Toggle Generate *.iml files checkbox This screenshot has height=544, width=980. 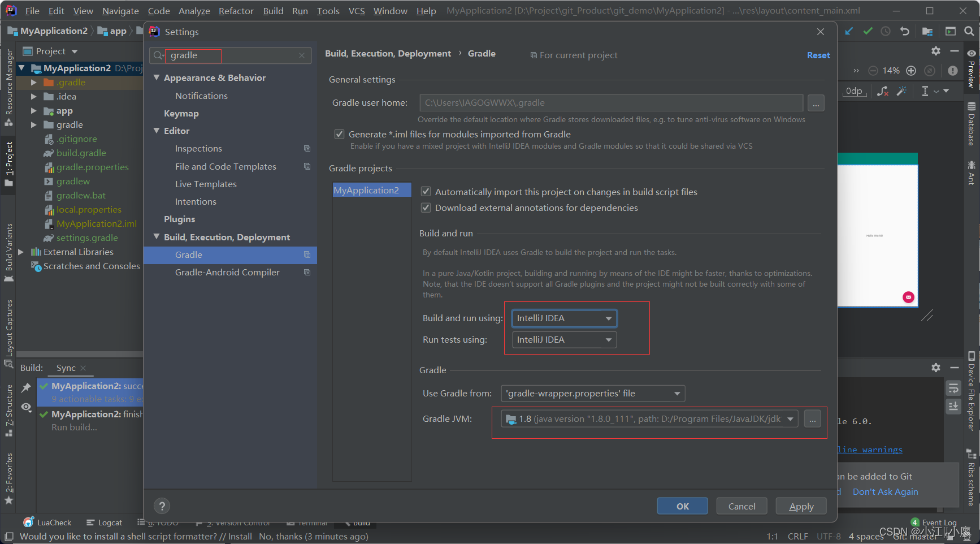pos(339,134)
